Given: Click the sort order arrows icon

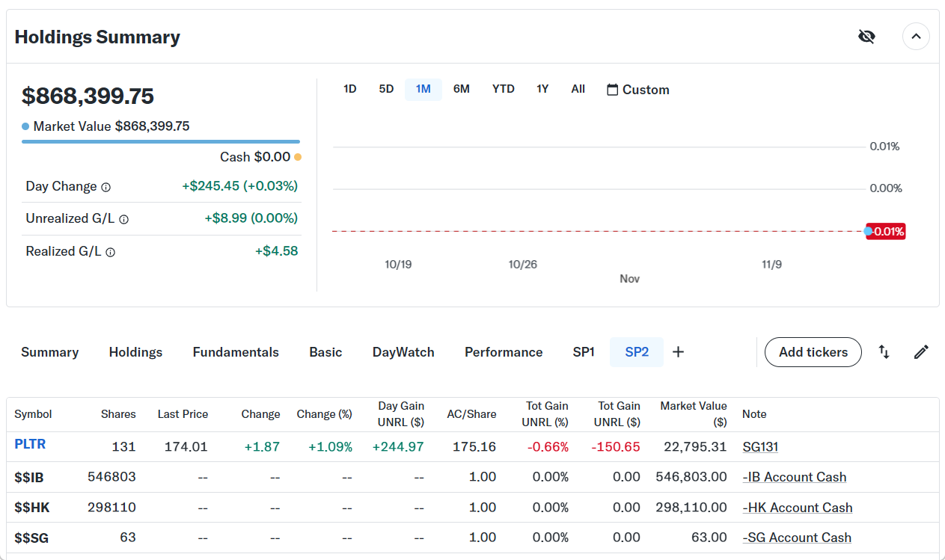Looking at the screenshot, I should [884, 352].
